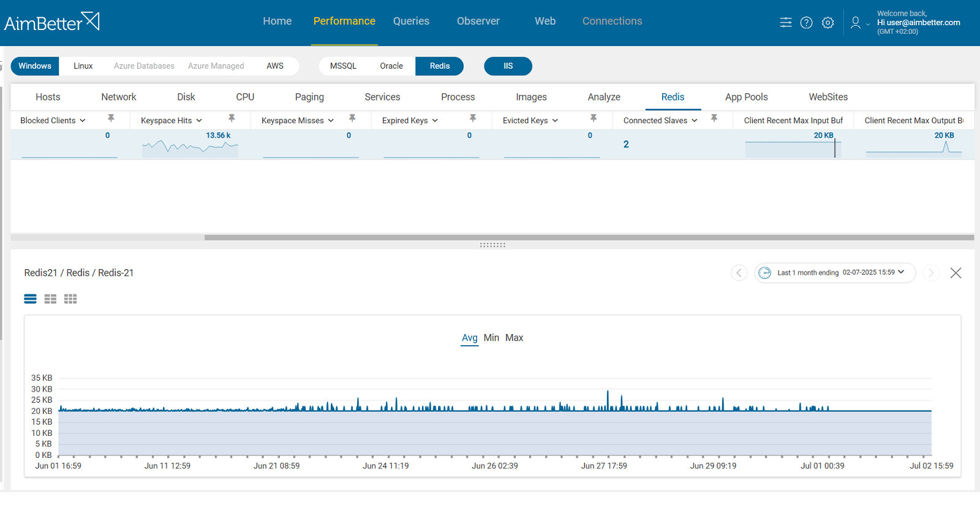Click the Keyspace Hits sparkline chart
Viewport: 980px width, 521px height.
click(x=190, y=148)
